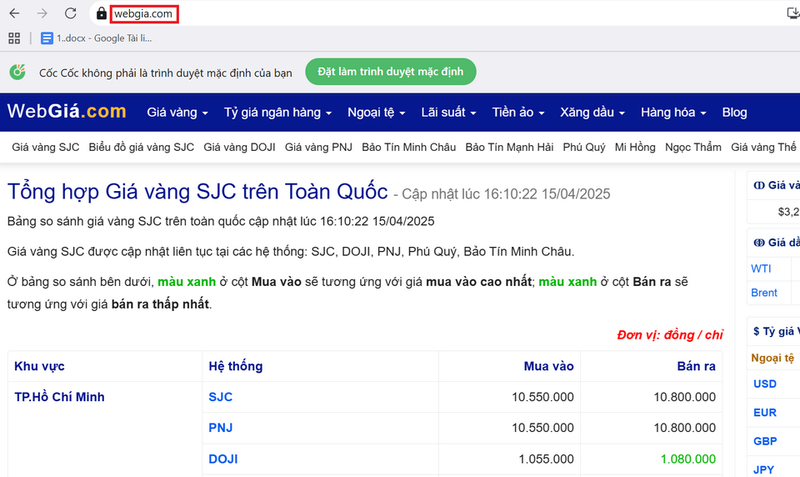
Task: Expand the Hàng hóa dropdown menu
Action: pyautogui.click(x=673, y=112)
